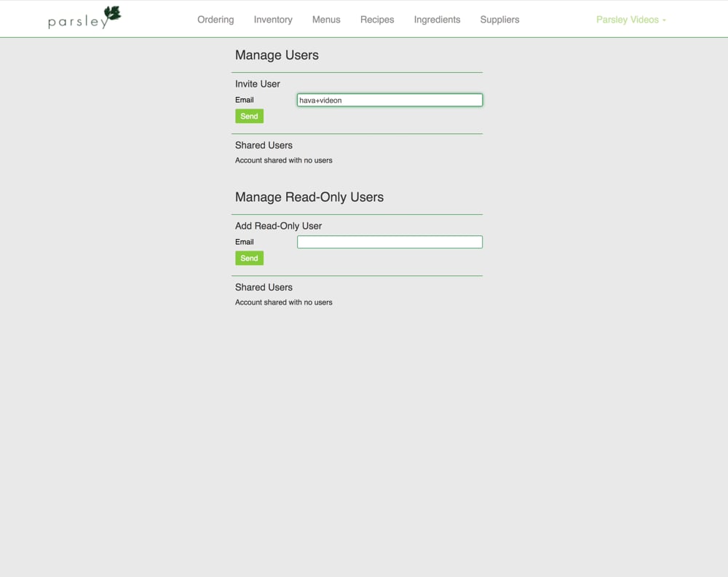Image resolution: width=728 pixels, height=577 pixels.
Task: Open the Inventory section
Action: click(x=273, y=20)
